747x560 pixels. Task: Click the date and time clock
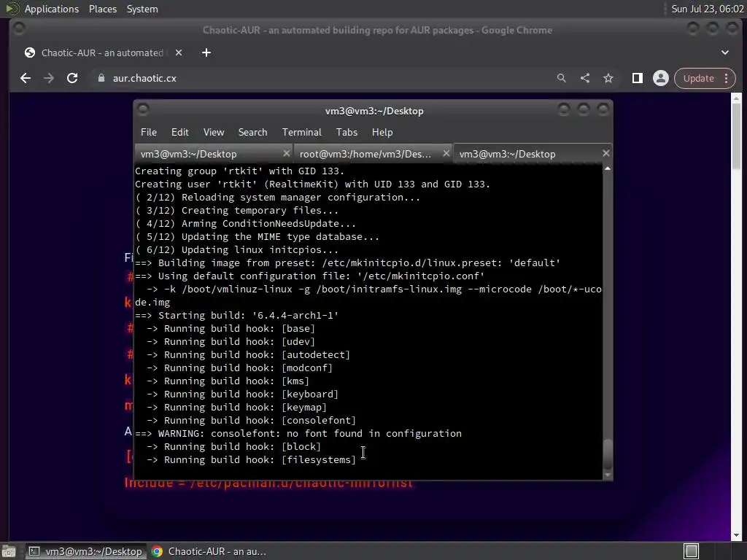coord(708,9)
